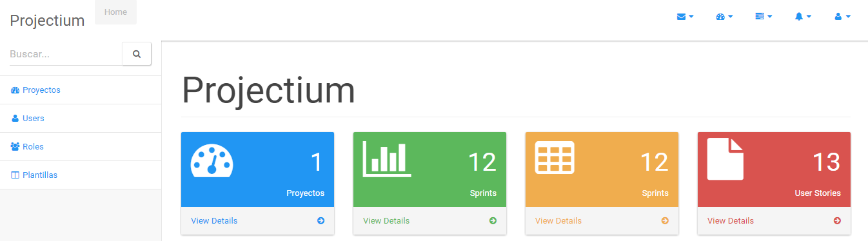Click the User Stories label on red card

(x=818, y=193)
